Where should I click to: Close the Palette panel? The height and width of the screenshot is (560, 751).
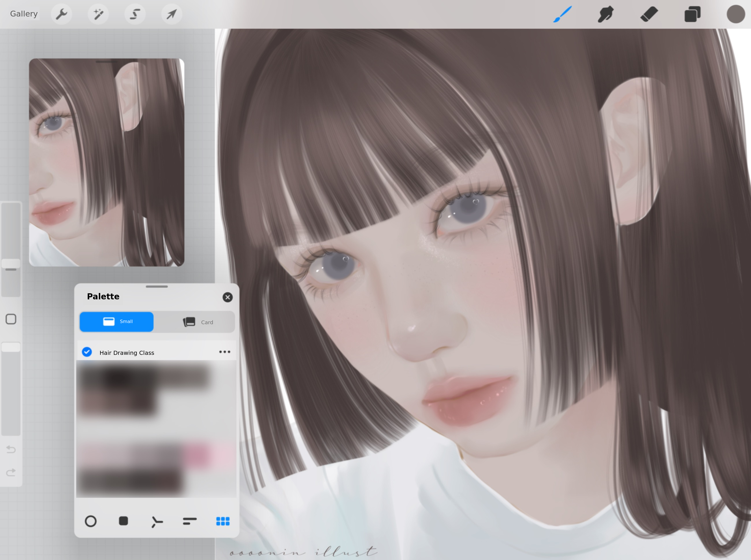pos(227,297)
